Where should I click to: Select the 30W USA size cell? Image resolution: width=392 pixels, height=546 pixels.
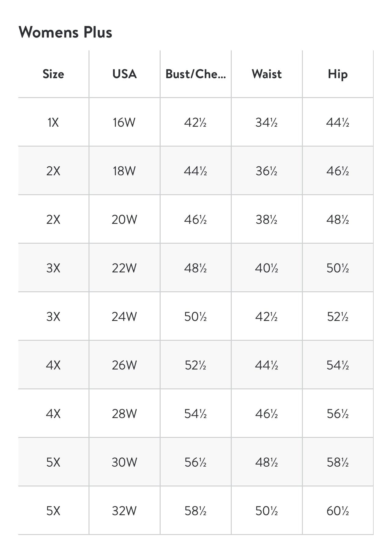124,462
